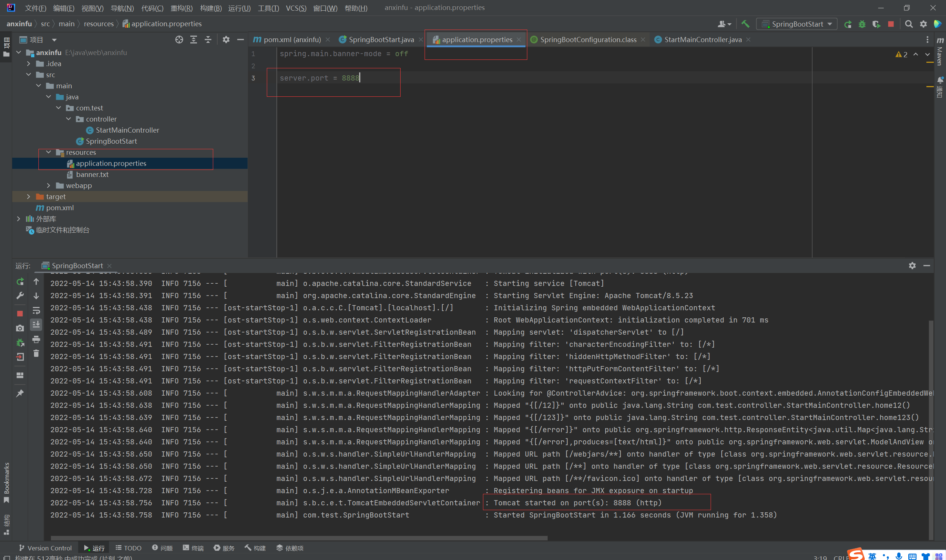
Task: Click the Version Control tool window button
Action: point(45,548)
